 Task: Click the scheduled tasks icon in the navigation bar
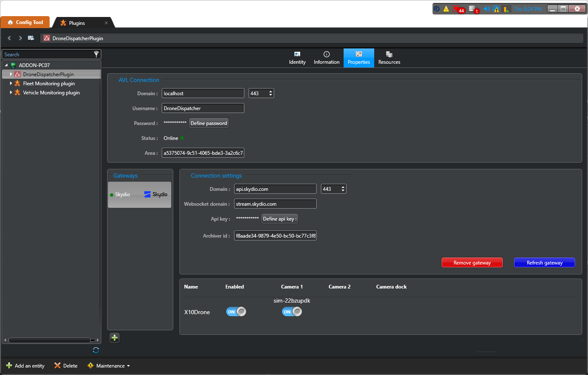[31, 38]
